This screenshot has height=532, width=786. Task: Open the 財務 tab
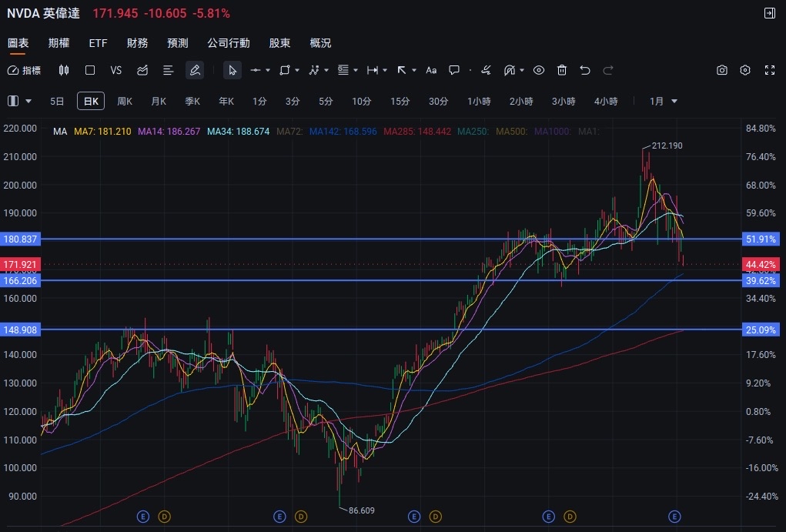pos(138,43)
